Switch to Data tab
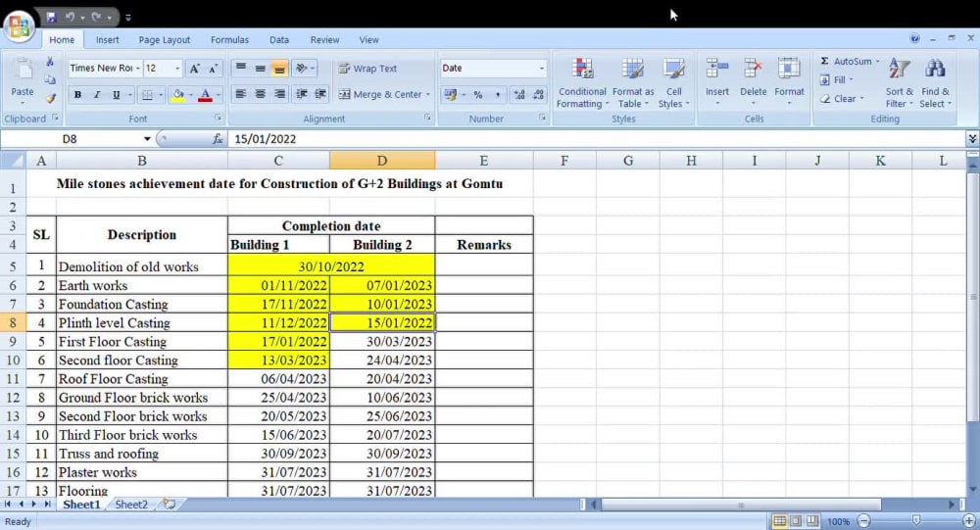This screenshot has height=530, width=980. (278, 40)
